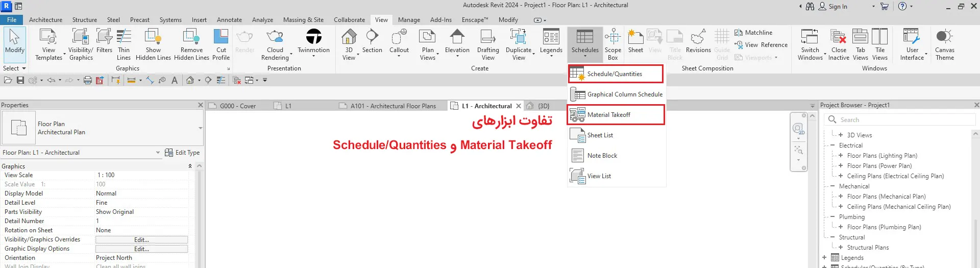The width and height of the screenshot is (980, 268).
Task: Open the Manage ribbon tab
Action: tap(409, 20)
